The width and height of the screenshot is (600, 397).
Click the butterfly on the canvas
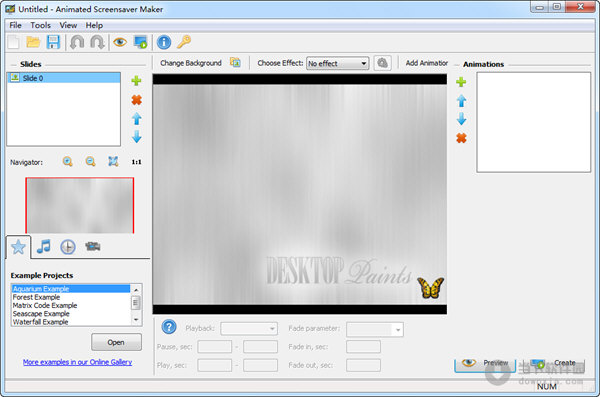(x=430, y=288)
